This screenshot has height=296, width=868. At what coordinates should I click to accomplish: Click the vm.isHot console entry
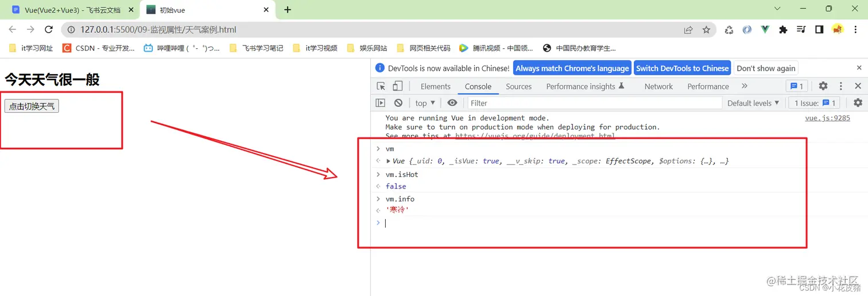402,174
